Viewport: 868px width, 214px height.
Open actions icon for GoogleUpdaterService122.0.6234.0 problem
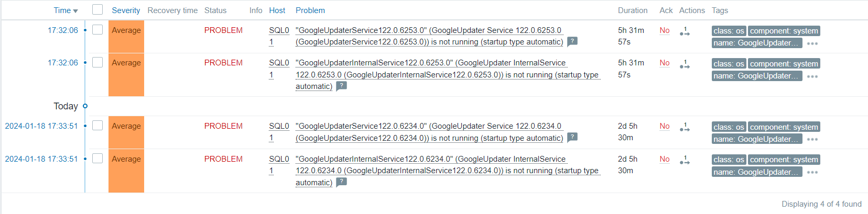pyautogui.click(x=685, y=127)
